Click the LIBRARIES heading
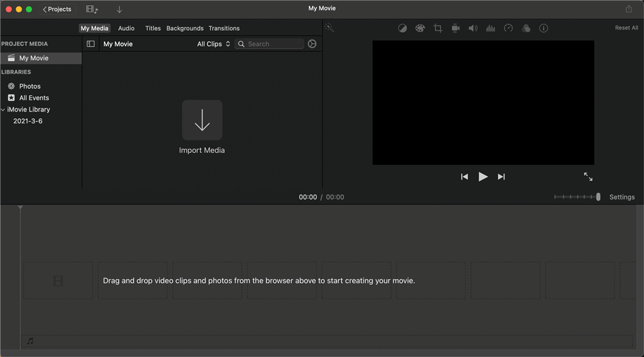This screenshot has width=644, height=357. [16, 72]
